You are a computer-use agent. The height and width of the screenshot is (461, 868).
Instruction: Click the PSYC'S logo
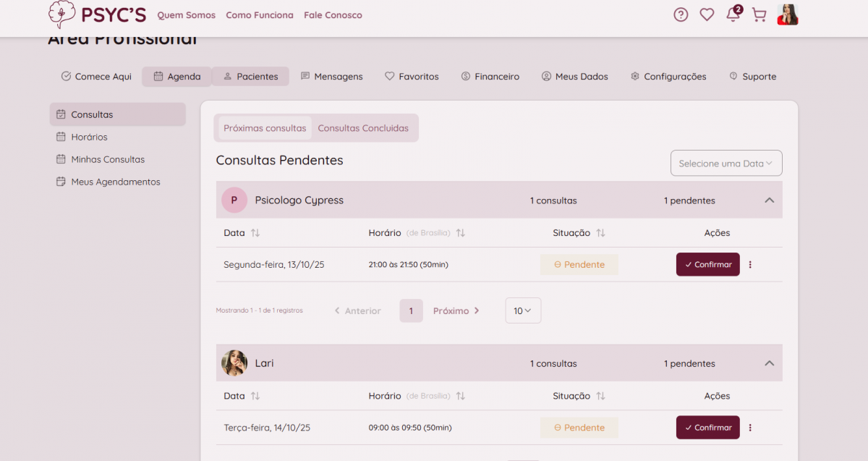(97, 14)
